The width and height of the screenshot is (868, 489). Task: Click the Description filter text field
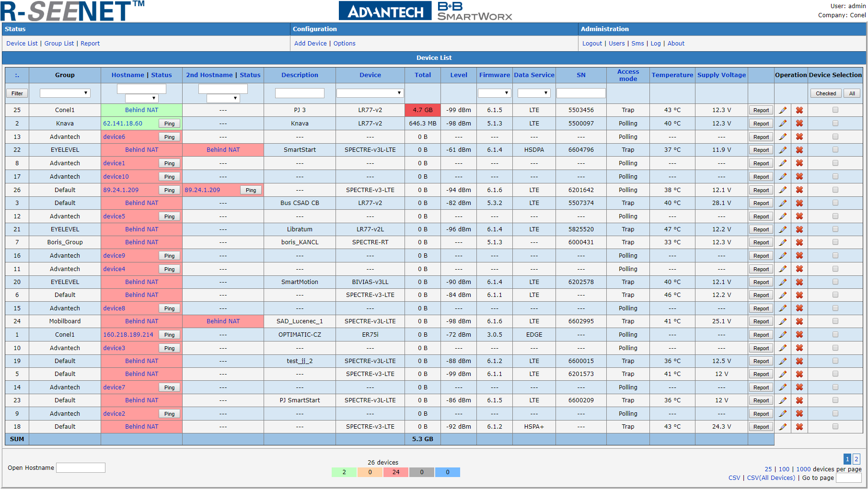pos(300,93)
